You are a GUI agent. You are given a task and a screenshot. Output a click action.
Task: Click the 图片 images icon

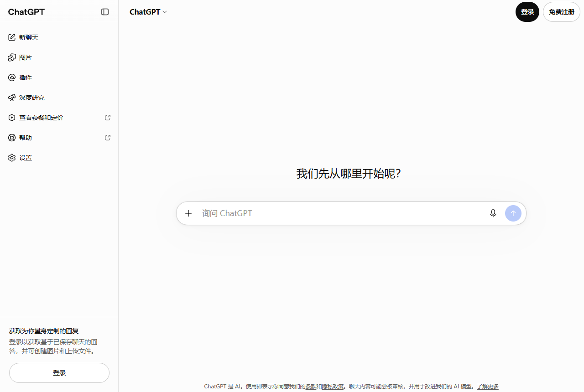pos(12,57)
